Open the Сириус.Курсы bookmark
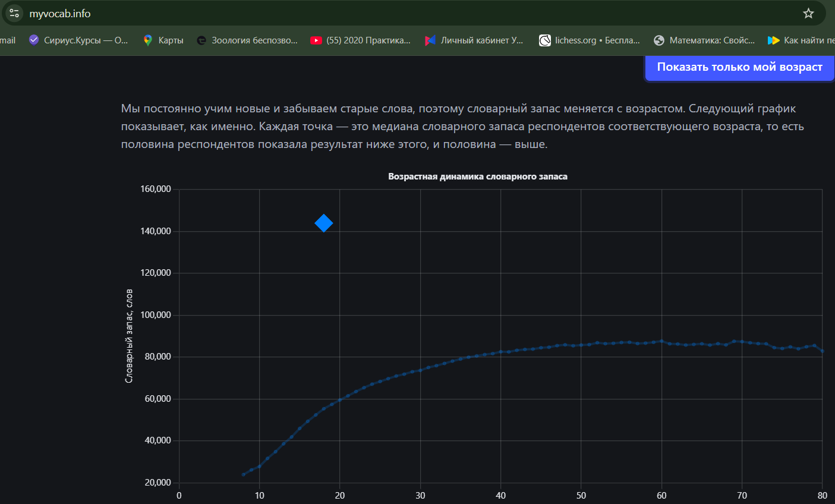The height and width of the screenshot is (504, 835). pyautogui.click(x=78, y=40)
